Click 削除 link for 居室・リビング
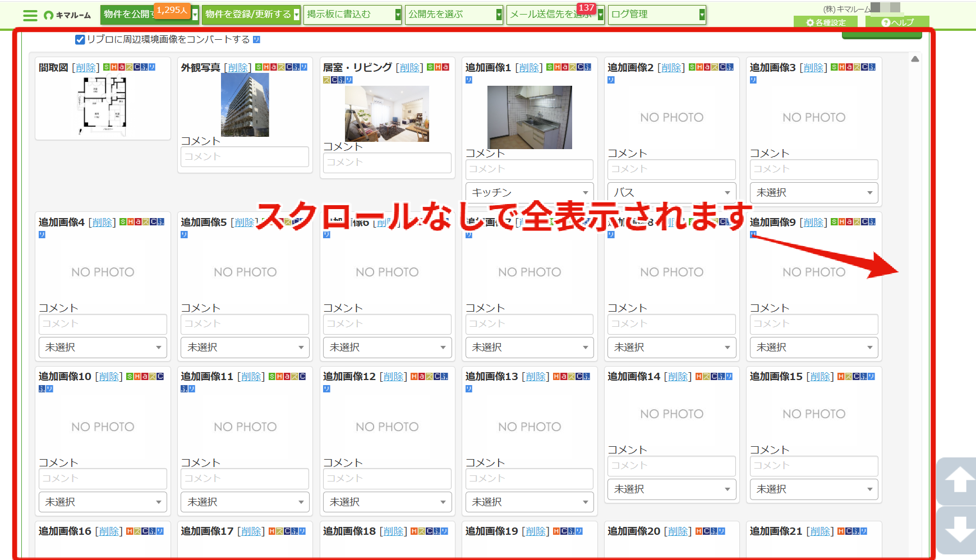The image size is (976, 560). (409, 67)
